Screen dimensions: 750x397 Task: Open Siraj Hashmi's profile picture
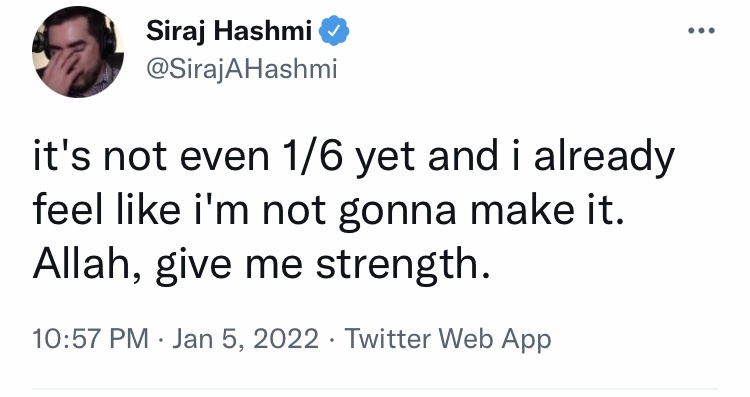pyautogui.click(x=78, y=52)
